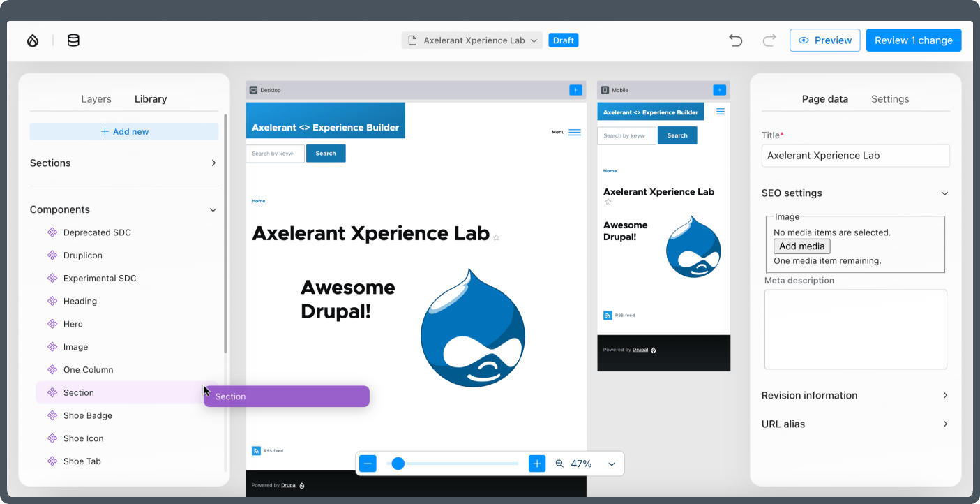980x504 pixels.
Task: Click the Review 1 change button
Action: (x=914, y=40)
